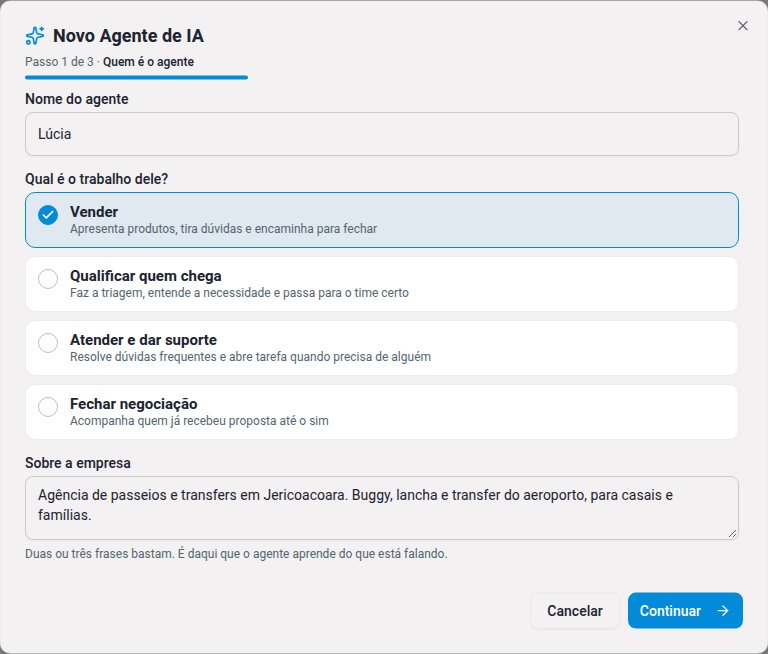Click the 'Novo Agente de IA' heading
The width and height of the screenshot is (768, 654).
click(128, 36)
